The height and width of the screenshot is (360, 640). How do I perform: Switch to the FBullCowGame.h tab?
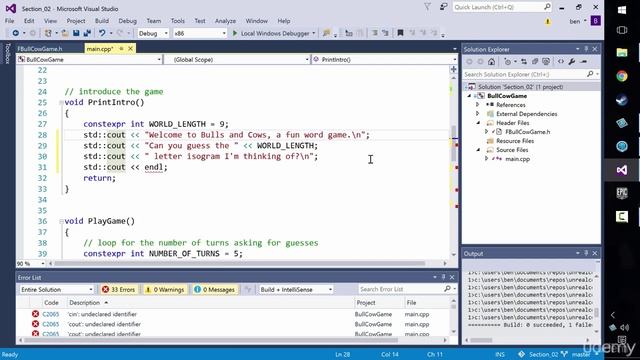(x=40, y=49)
